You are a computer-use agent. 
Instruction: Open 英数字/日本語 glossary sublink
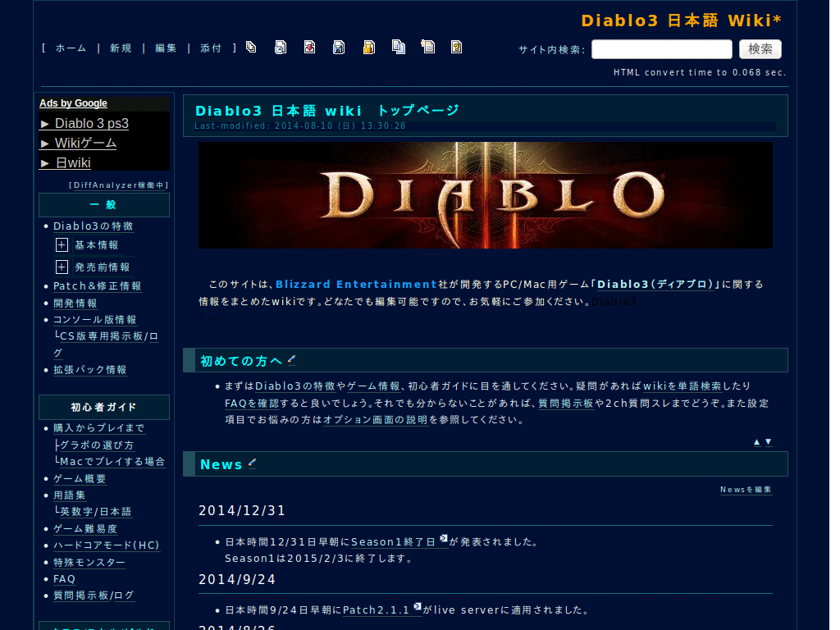point(95,512)
